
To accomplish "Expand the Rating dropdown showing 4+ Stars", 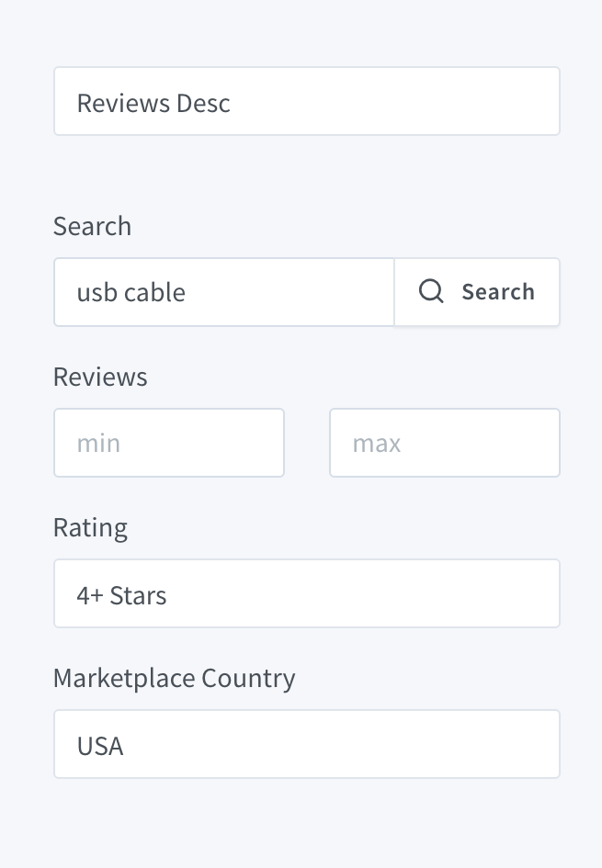I will click(x=306, y=594).
